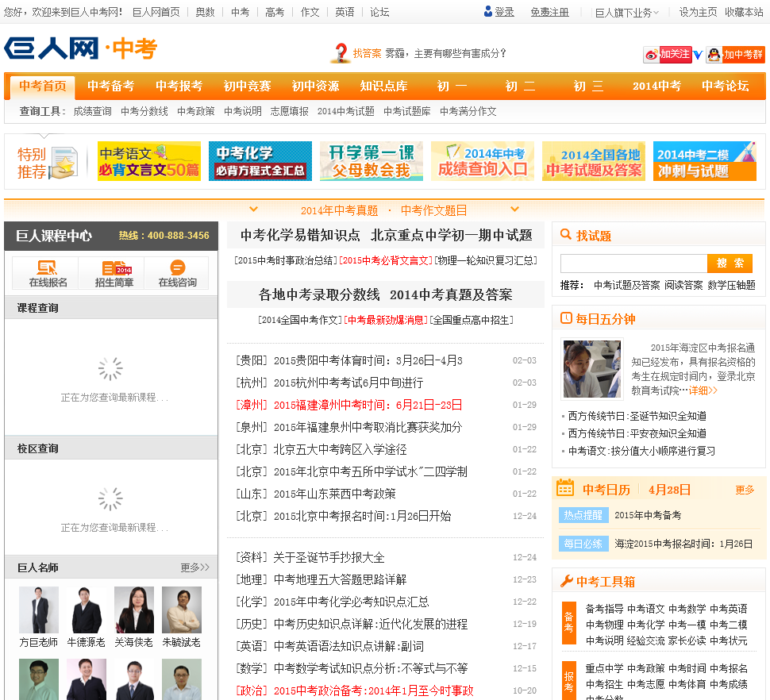
Task: Open 中考分数线 in query tools
Action: pos(144,111)
